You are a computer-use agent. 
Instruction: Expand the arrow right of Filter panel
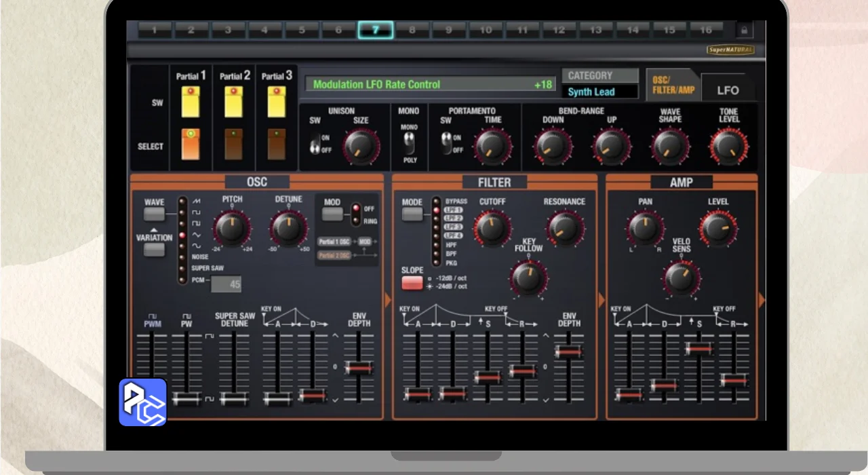(601, 300)
